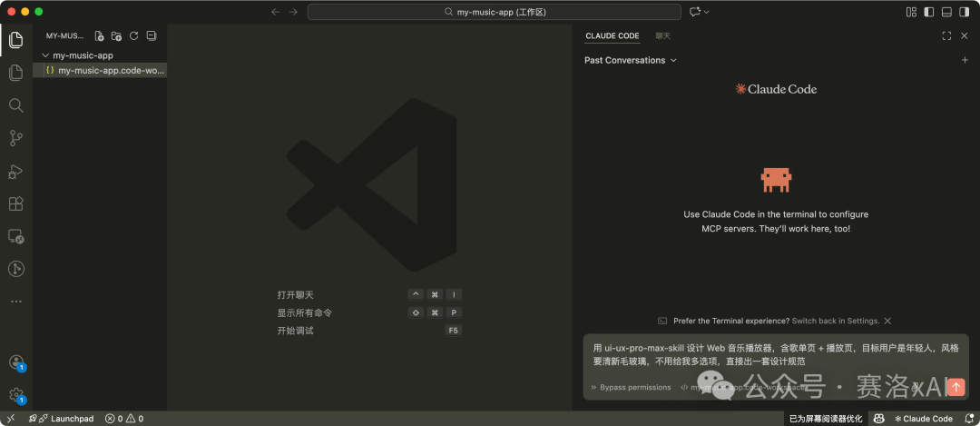Open the Manage gear menu
Screen dimensions: 980x426
pyautogui.click(x=15, y=395)
